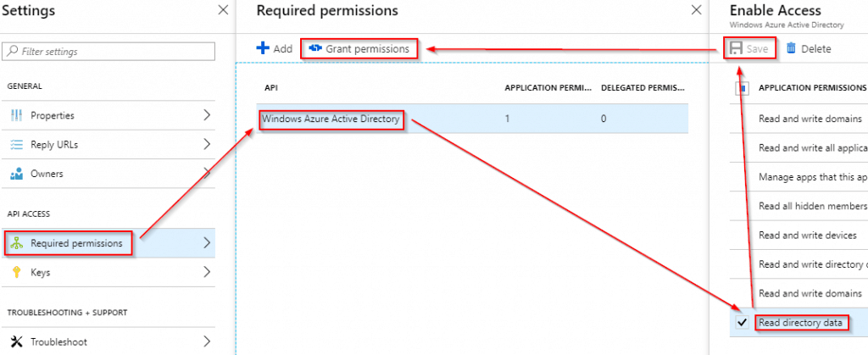The height and width of the screenshot is (355, 868).
Task: Click the delegated permissions count 0
Action: coord(604,119)
